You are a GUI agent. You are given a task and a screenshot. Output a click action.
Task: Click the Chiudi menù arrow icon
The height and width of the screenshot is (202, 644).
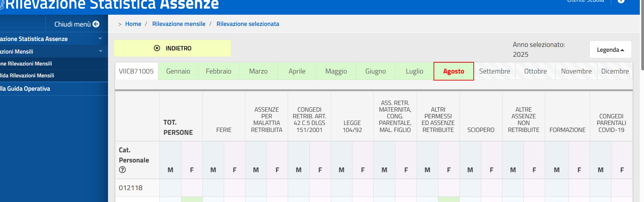tap(96, 24)
